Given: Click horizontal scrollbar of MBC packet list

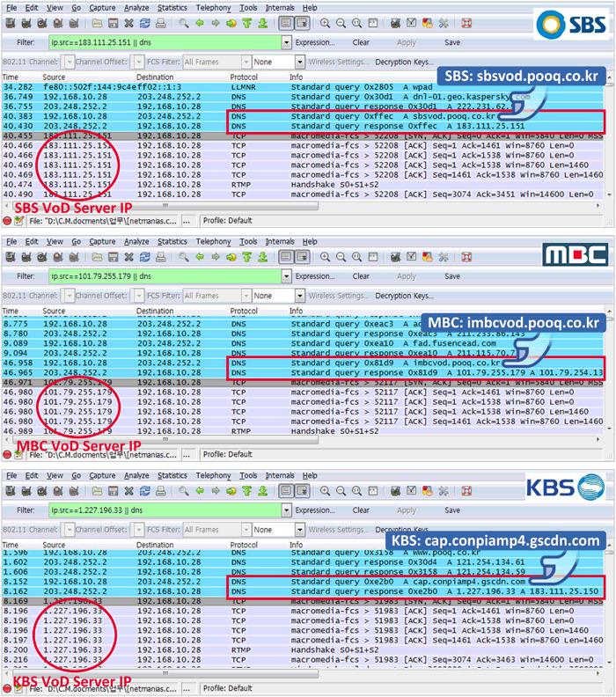Looking at the screenshot, I should [x=165, y=440].
